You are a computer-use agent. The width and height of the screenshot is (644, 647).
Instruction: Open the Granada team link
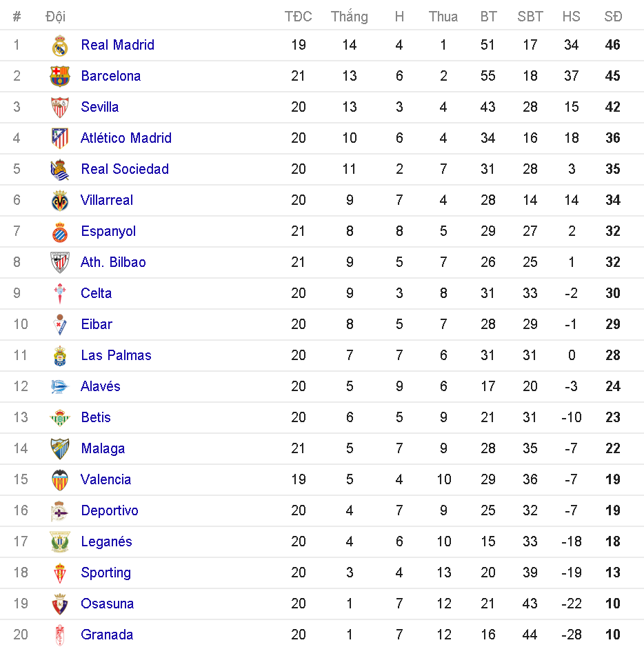(107, 635)
